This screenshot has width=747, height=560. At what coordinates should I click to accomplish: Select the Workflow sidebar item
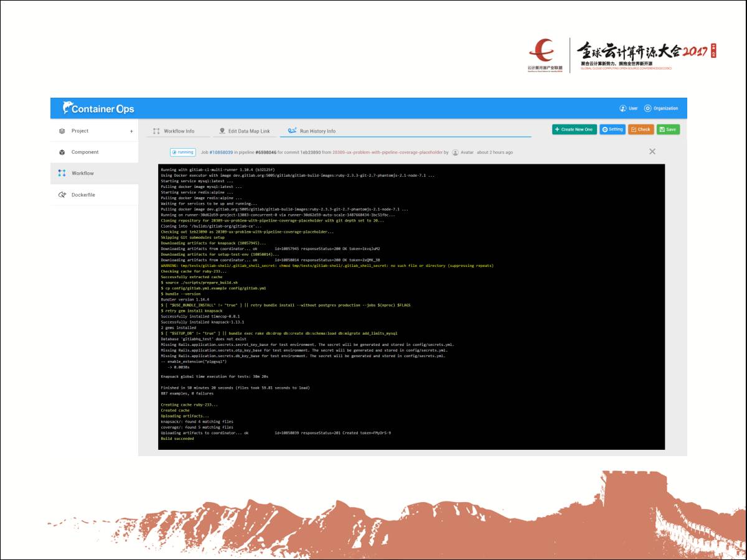coord(82,174)
